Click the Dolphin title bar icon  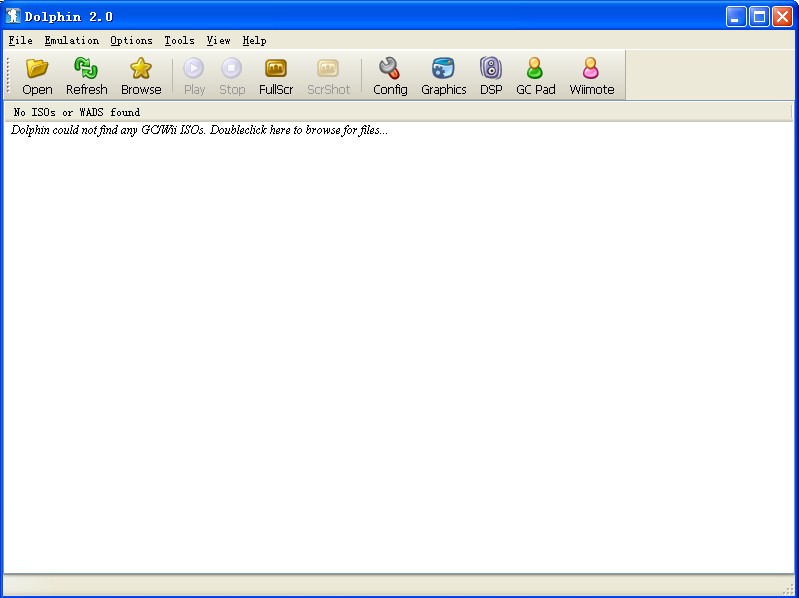pos(13,16)
